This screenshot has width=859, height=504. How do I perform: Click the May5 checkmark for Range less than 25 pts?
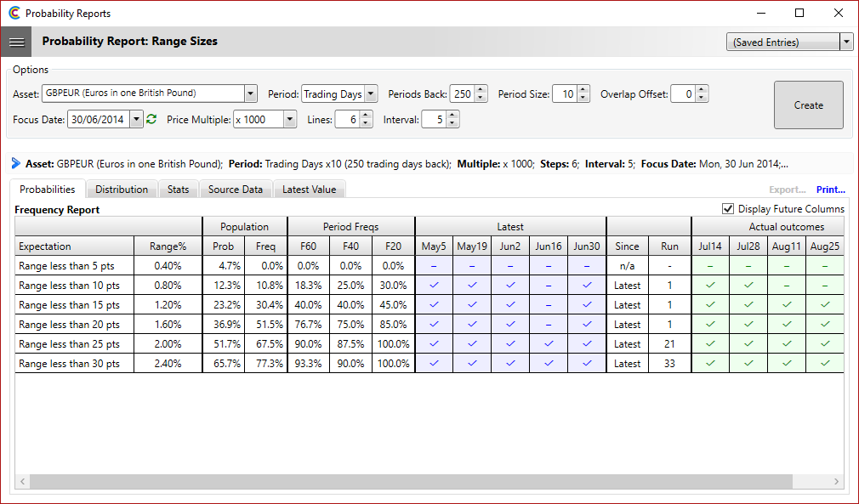[434, 343]
